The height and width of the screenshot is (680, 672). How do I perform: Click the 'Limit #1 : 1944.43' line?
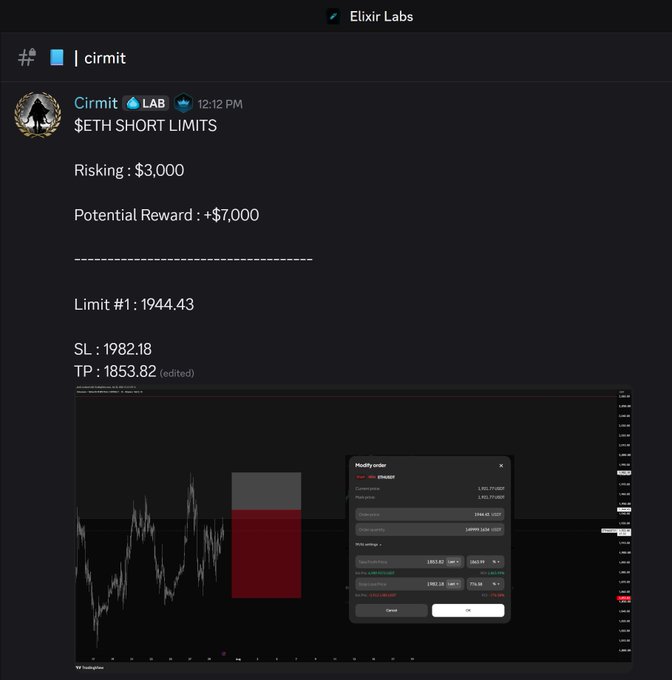[134, 304]
